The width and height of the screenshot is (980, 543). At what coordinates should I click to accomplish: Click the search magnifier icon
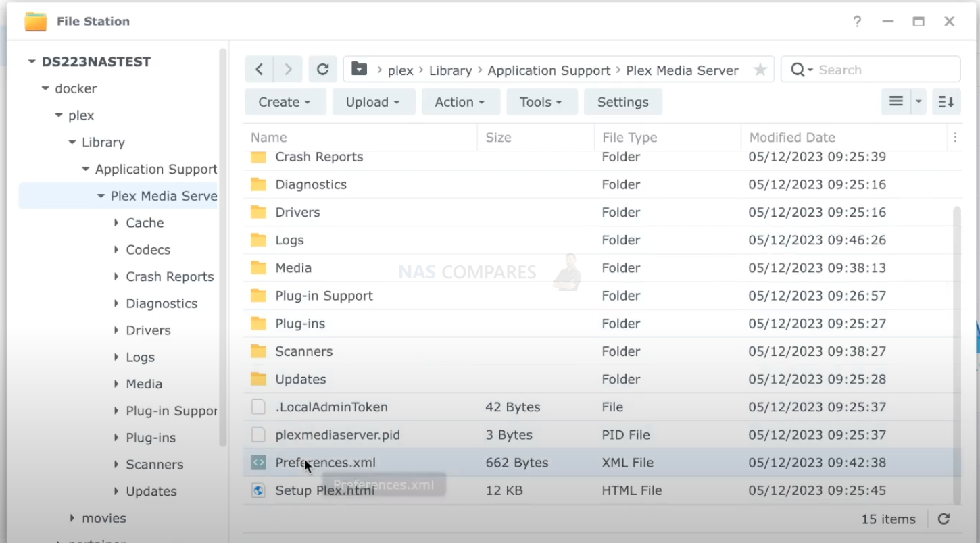(798, 70)
